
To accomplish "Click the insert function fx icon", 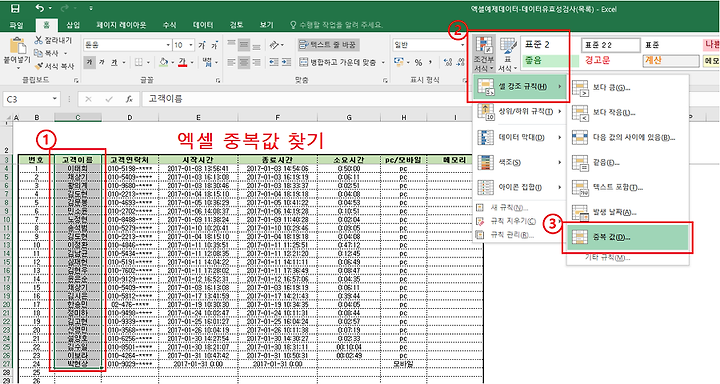I will tap(129, 99).
